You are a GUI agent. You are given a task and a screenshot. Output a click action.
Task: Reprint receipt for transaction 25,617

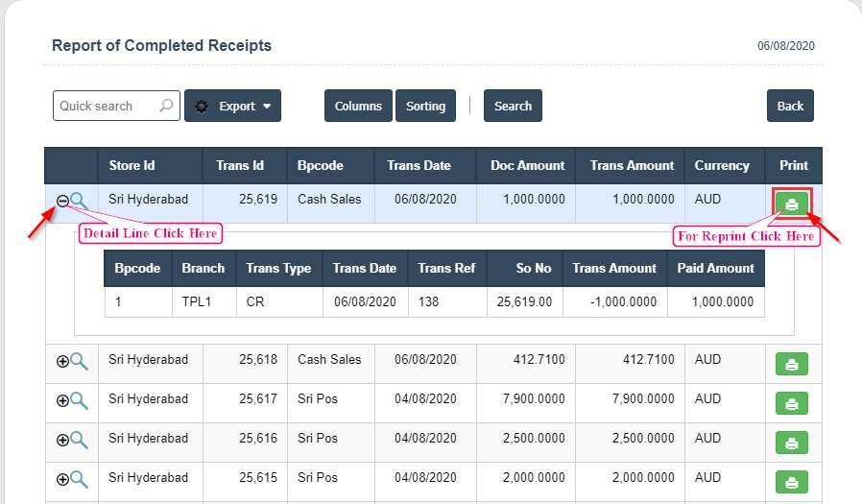[x=792, y=404]
